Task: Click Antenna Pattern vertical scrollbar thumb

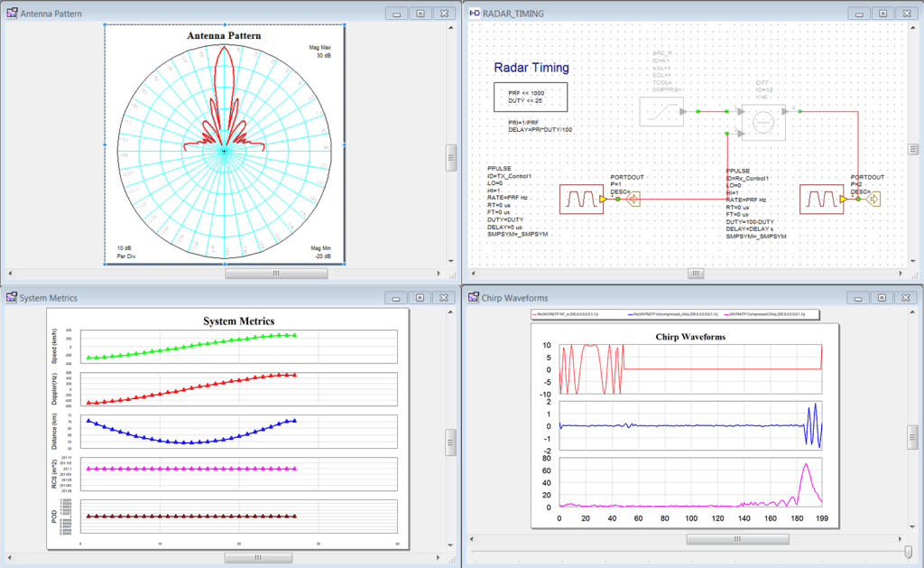Action: 451,158
